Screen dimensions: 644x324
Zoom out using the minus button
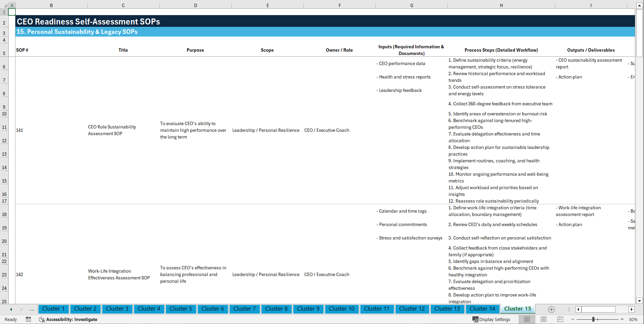coord(573,319)
